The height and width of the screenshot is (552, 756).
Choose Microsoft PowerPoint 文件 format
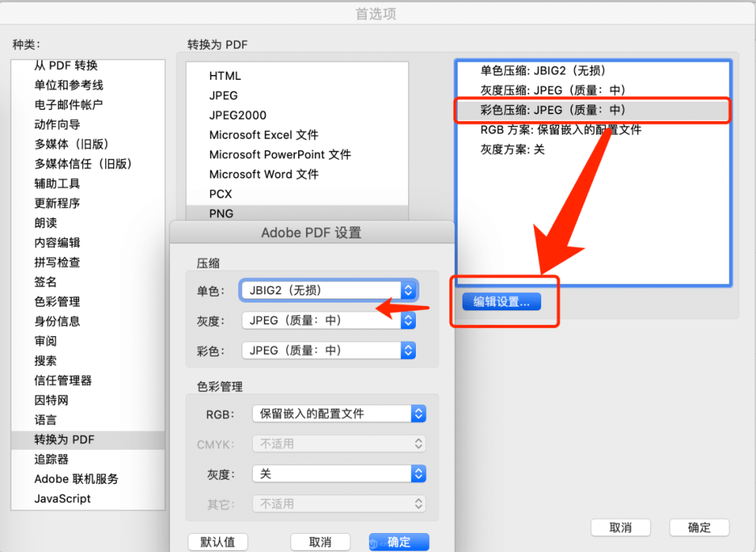pos(297,154)
